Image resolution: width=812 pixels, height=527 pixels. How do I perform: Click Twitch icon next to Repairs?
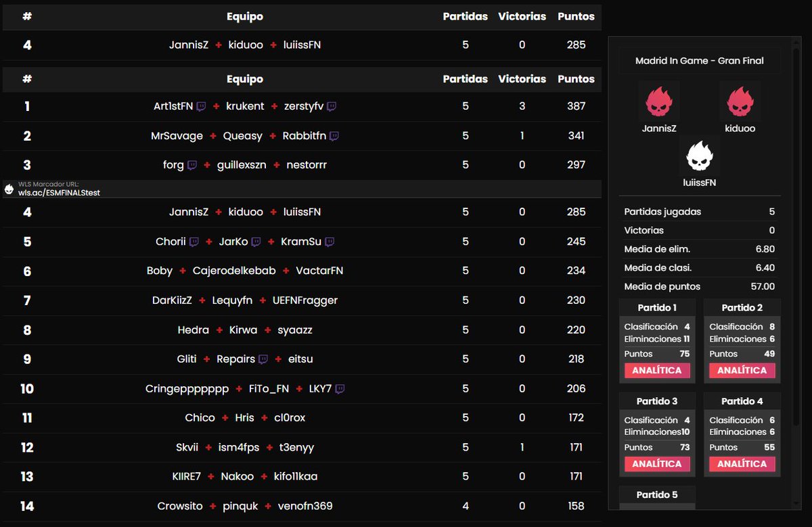coord(263,359)
